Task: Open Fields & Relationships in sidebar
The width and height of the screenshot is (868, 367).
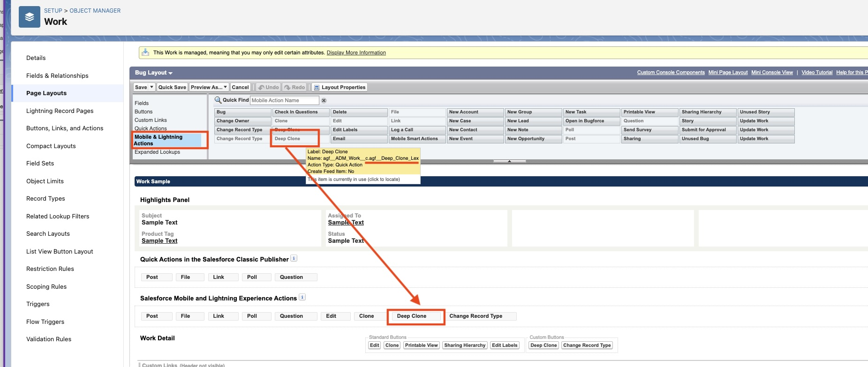Action: pos(57,75)
